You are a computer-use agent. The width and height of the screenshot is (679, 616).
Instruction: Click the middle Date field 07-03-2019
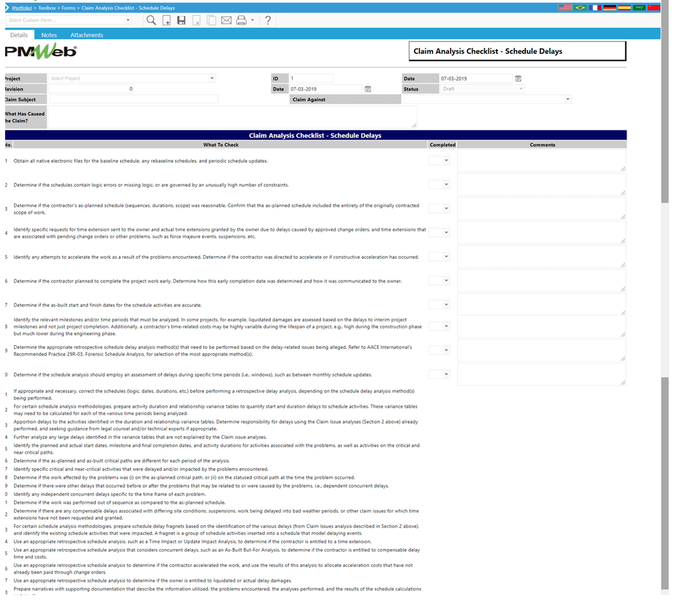coord(326,89)
